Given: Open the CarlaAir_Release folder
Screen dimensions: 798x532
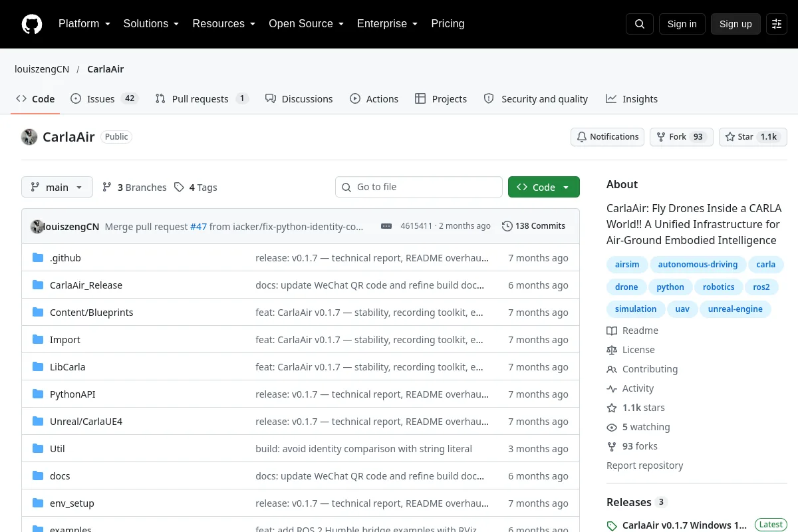Looking at the screenshot, I should pos(86,285).
